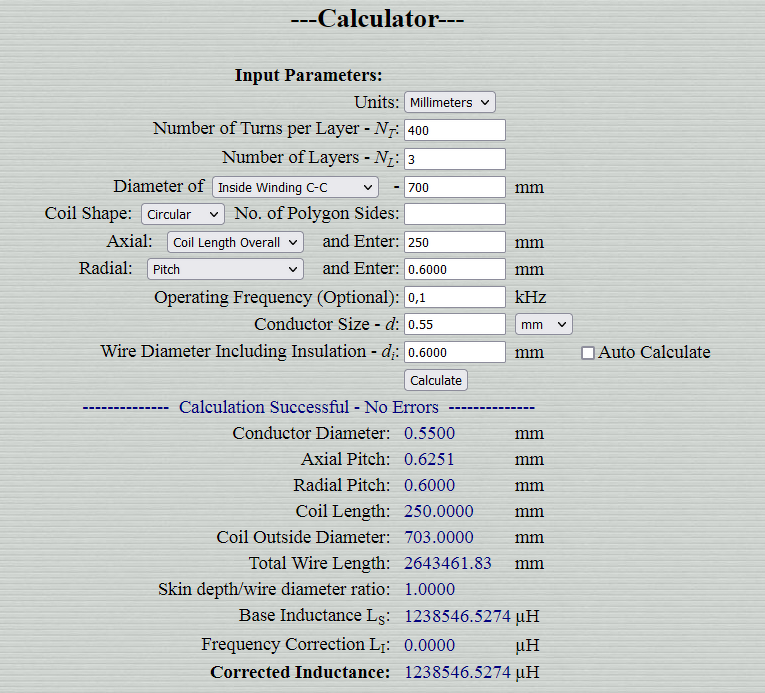This screenshot has width=765, height=693.
Task: Open the Units dropdown set to Millimeters
Action: click(x=449, y=102)
